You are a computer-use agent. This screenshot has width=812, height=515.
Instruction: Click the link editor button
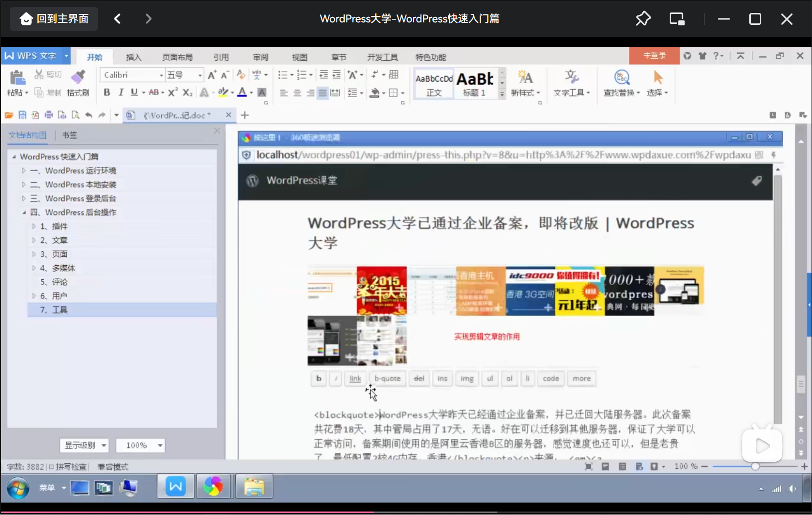click(355, 379)
